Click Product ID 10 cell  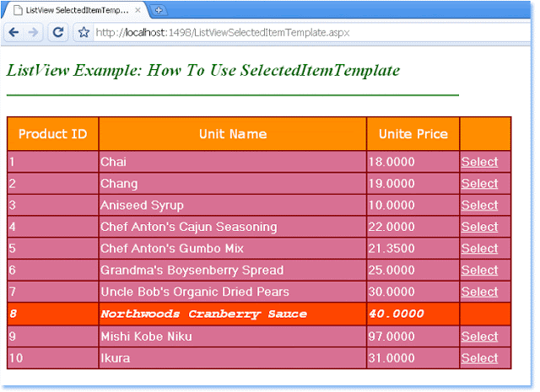[x=52, y=358]
